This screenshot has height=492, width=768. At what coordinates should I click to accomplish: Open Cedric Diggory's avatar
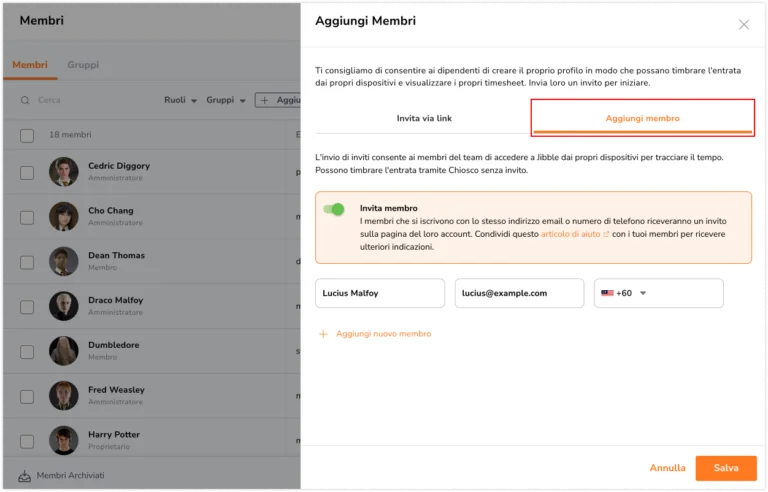click(x=64, y=172)
